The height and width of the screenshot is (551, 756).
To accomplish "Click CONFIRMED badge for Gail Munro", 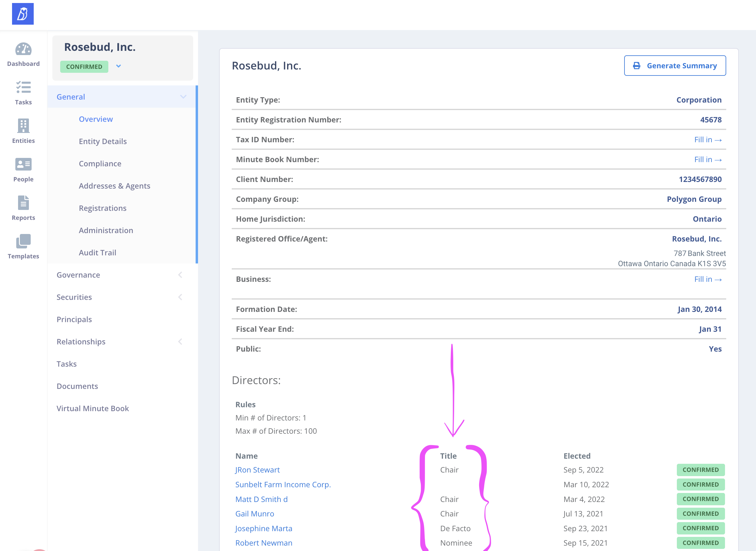I will click(x=701, y=514).
